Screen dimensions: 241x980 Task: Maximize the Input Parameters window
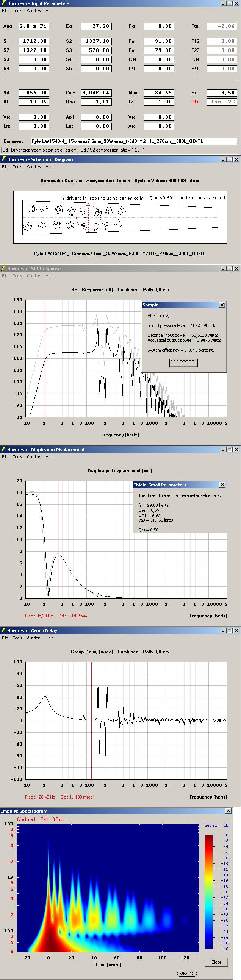(x=230, y=3)
